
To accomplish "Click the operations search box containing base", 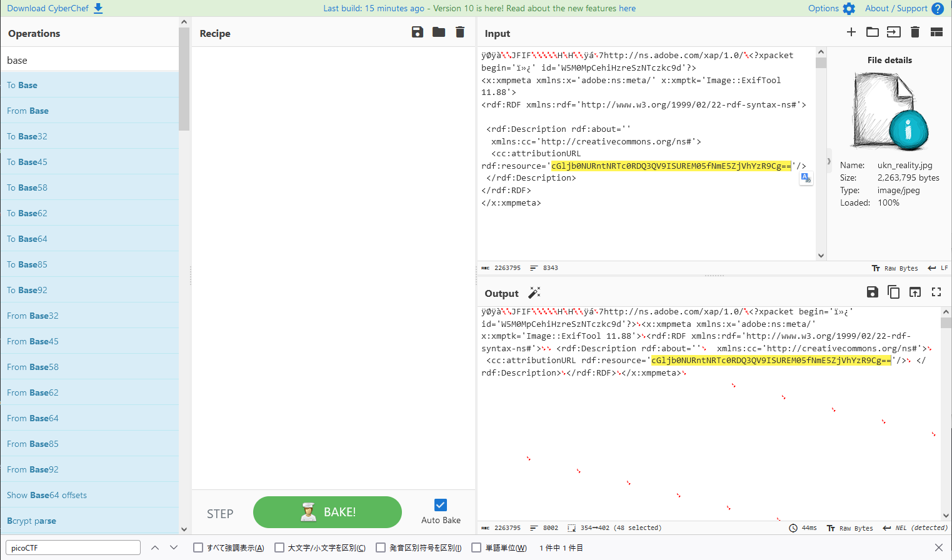I will pyautogui.click(x=89, y=60).
